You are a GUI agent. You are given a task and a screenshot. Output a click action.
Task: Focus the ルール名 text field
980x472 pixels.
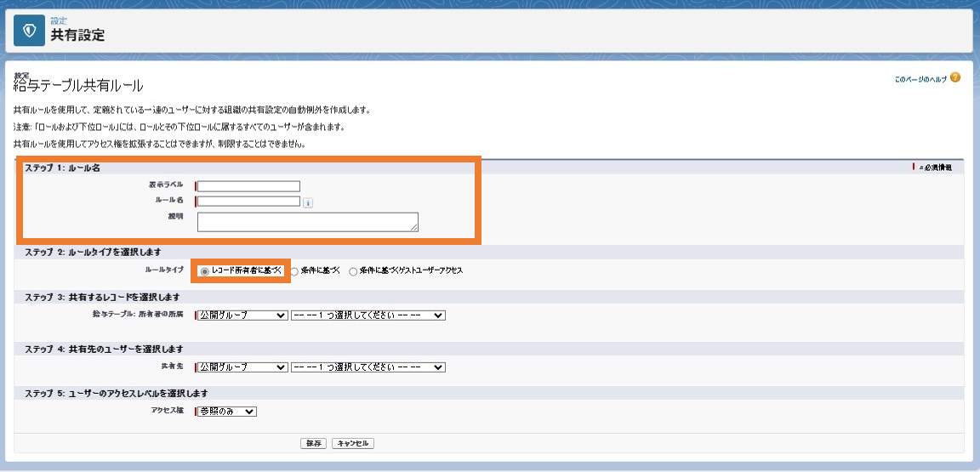(x=248, y=202)
